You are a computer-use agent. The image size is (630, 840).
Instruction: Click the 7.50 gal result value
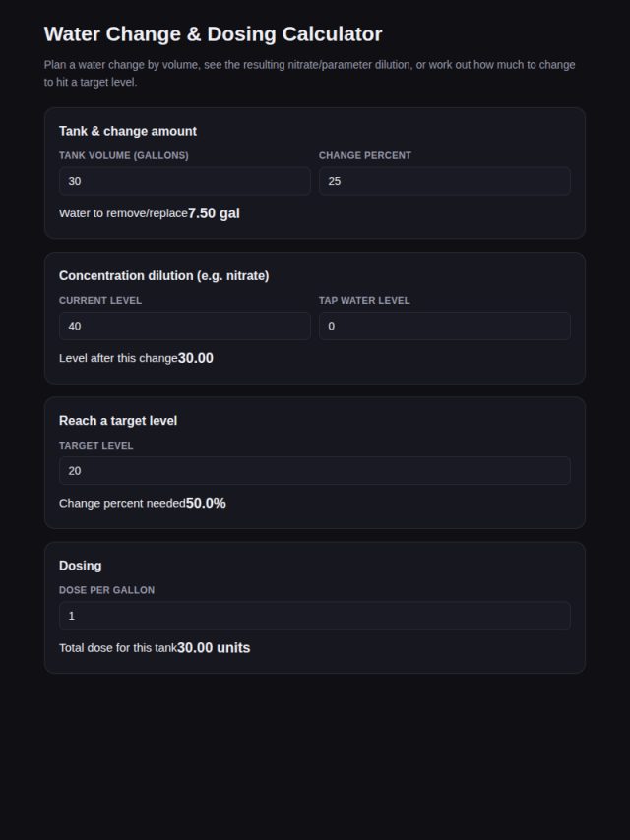point(214,213)
